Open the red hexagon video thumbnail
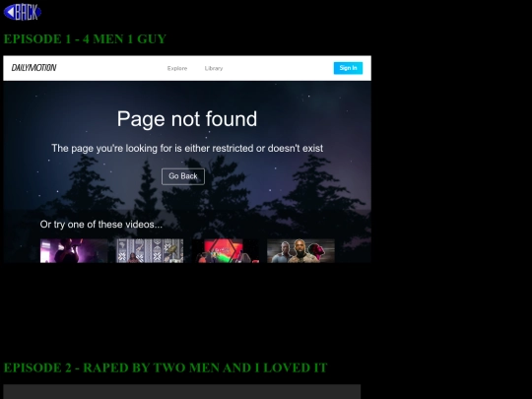This screenshot has width=532, height=399. pyautogui.click(x=226, y=251)
